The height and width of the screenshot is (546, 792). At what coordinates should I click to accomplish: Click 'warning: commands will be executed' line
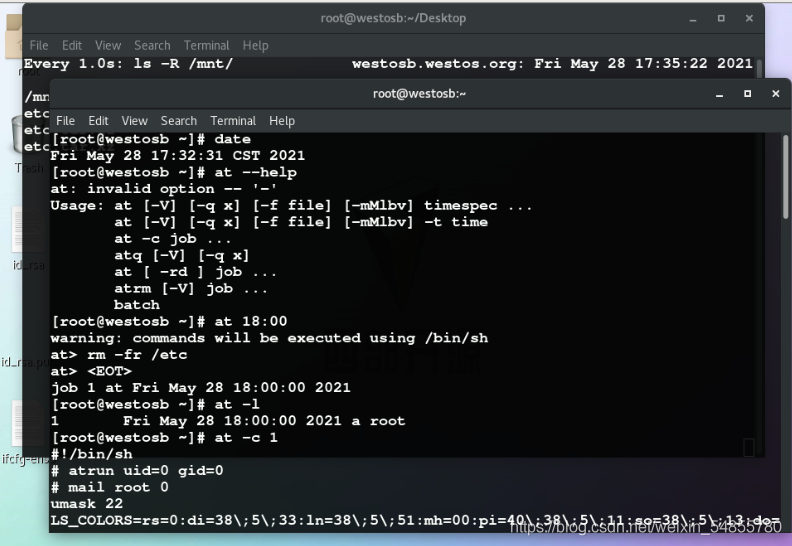pos(269,338)
